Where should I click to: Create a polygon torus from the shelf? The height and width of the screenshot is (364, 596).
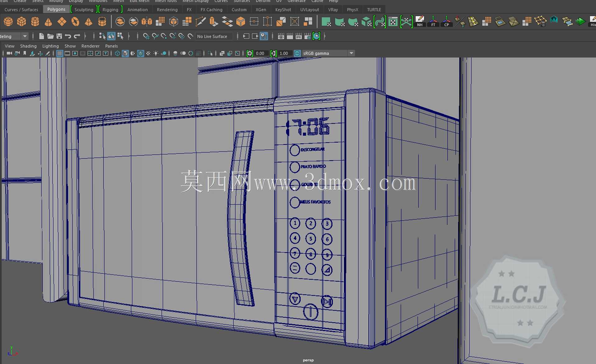point(75,22)
